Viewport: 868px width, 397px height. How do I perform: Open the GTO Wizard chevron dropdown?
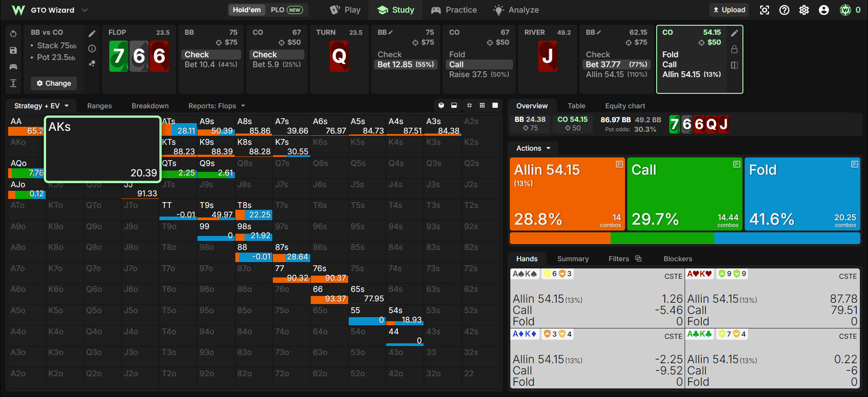point(84,10)
